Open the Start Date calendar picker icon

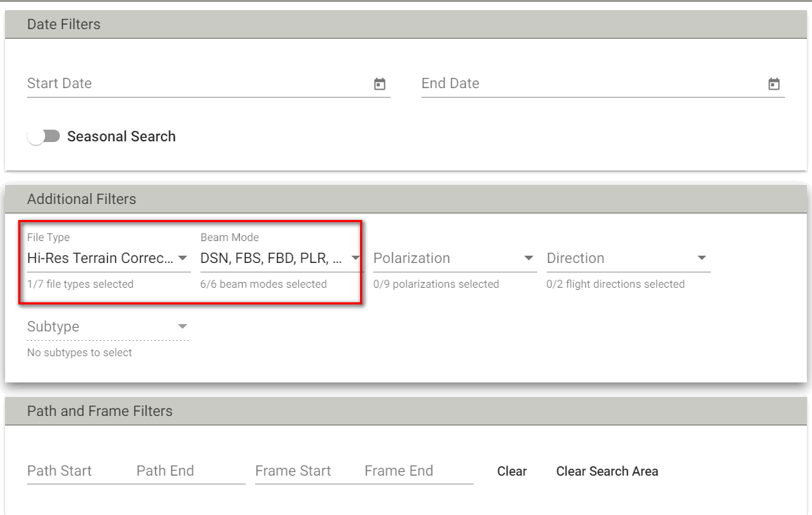tap(380, 84)
